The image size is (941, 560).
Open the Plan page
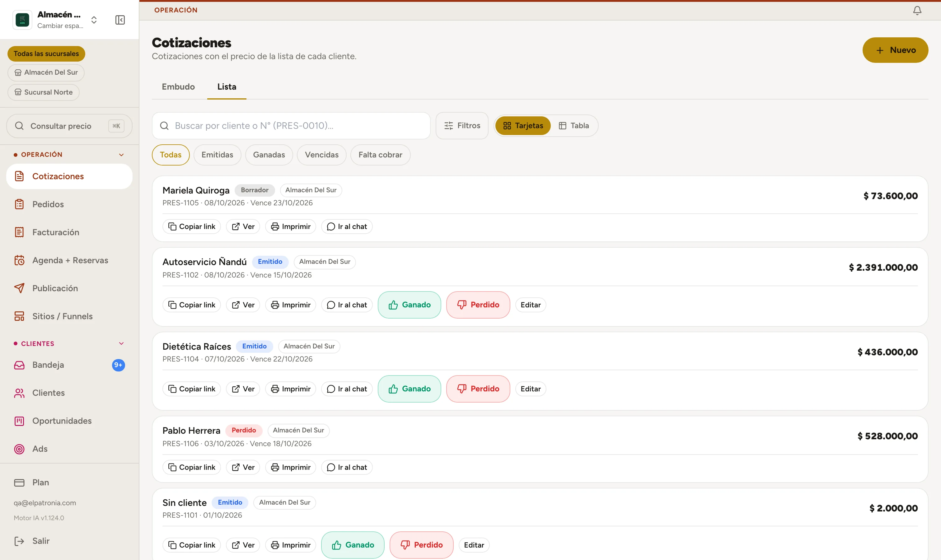pyautogui.click(x=69, y=482)
